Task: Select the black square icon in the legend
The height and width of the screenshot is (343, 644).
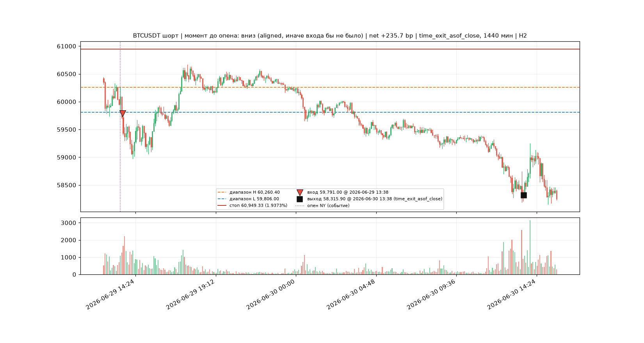Action: coord(300,199)
